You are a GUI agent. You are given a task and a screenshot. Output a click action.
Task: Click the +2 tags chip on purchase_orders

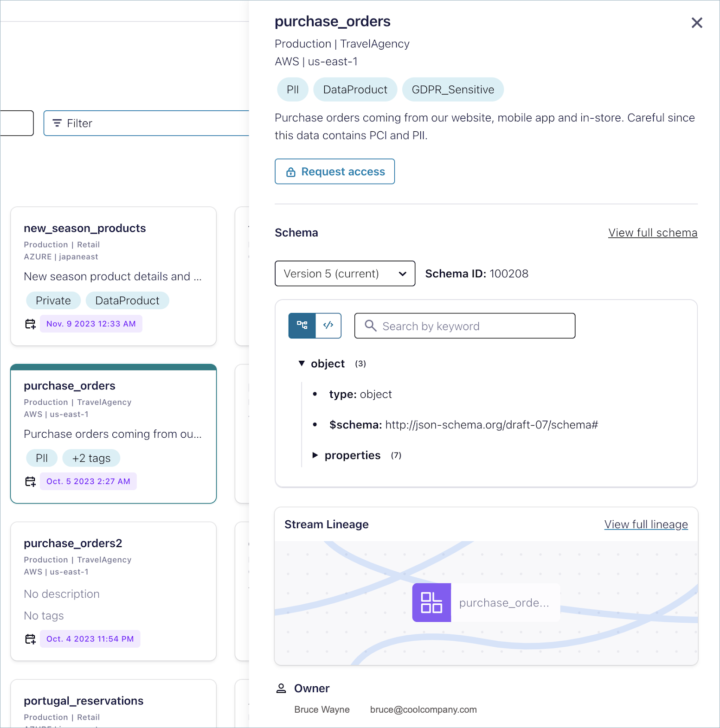click(91, 458)
